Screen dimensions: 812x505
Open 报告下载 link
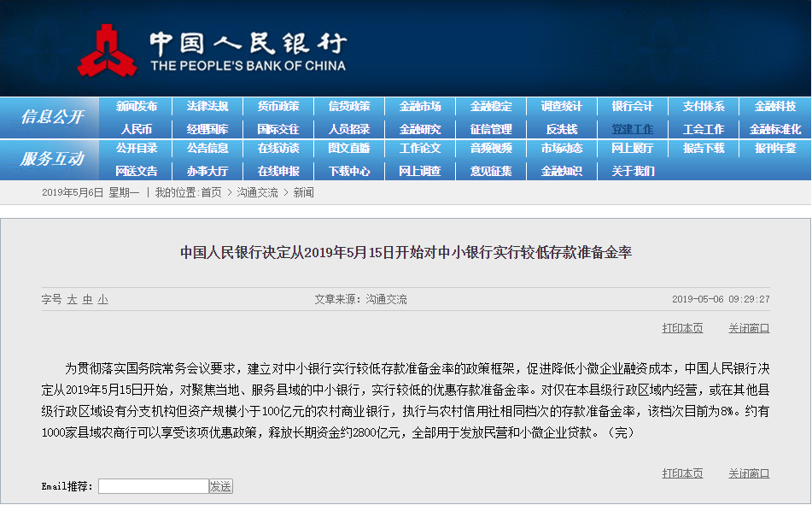[704, 149]
